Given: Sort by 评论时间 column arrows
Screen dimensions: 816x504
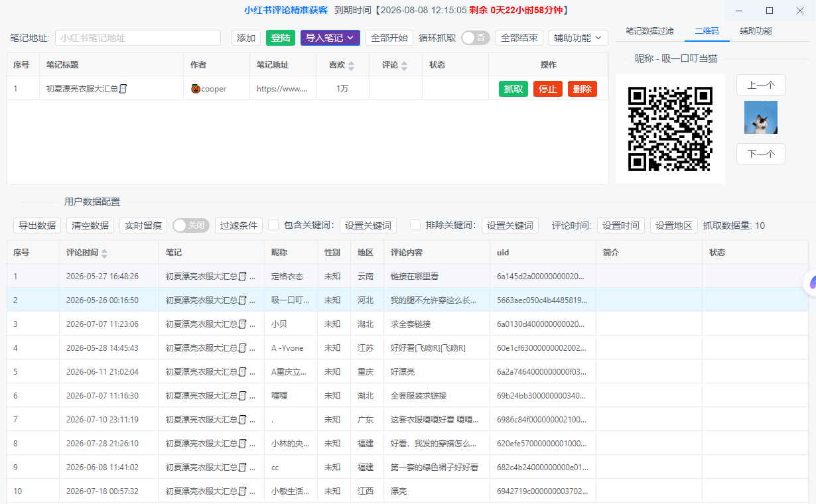Looking at the screenshot, I should (x=104, y=253).
